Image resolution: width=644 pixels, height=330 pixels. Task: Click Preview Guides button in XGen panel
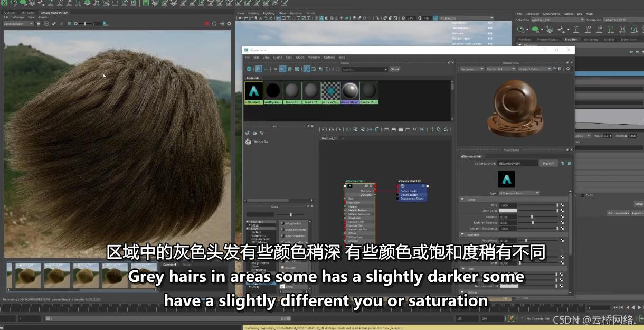(618, 213)
